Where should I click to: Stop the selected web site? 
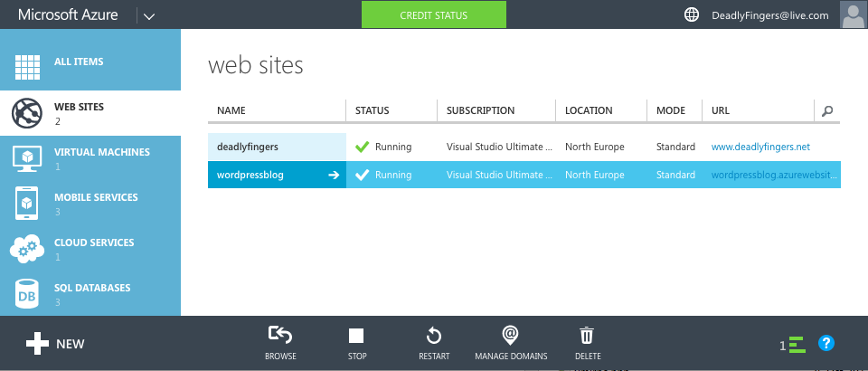point(356,336)
